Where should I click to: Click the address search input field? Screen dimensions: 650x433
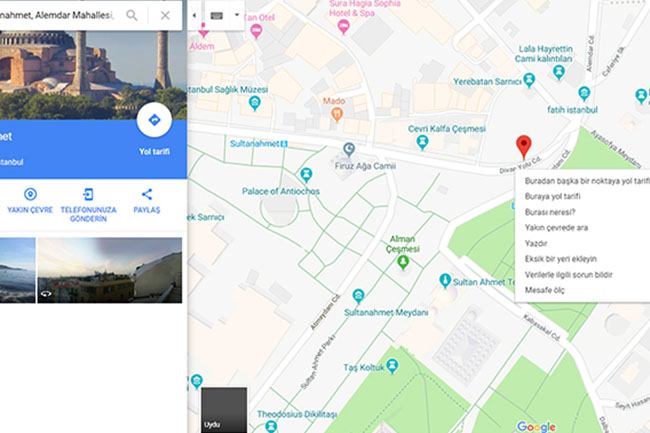(x=58, y=15)
